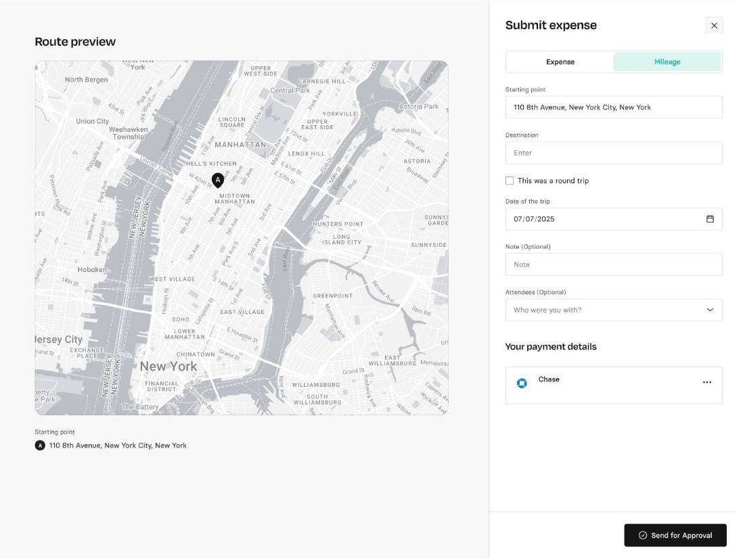Click the Attendees dropdown chevron arrow

[x=710, y=310]
